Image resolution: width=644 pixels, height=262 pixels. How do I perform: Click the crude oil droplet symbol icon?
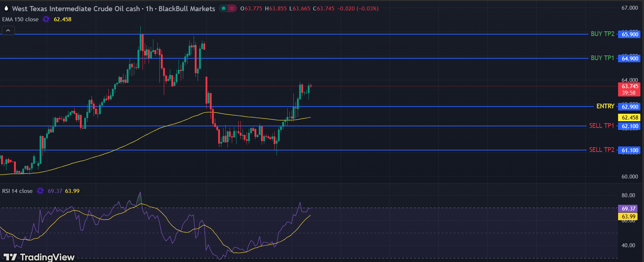(x=6, y=9)
